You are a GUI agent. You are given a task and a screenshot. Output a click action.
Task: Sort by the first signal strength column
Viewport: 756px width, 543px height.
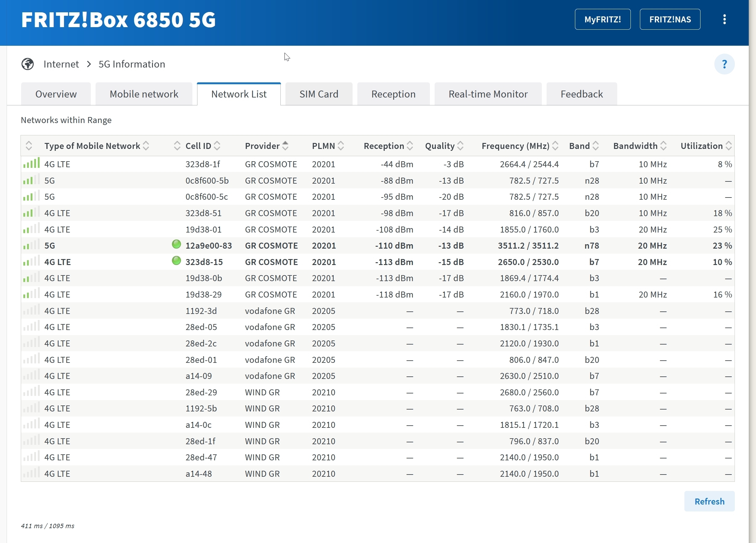coord(29,146)
